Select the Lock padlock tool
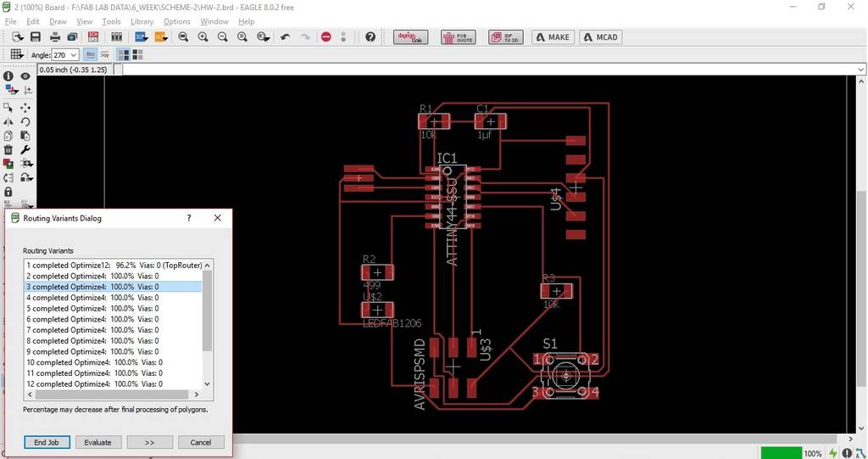868x459 pixels. point(8,192)
